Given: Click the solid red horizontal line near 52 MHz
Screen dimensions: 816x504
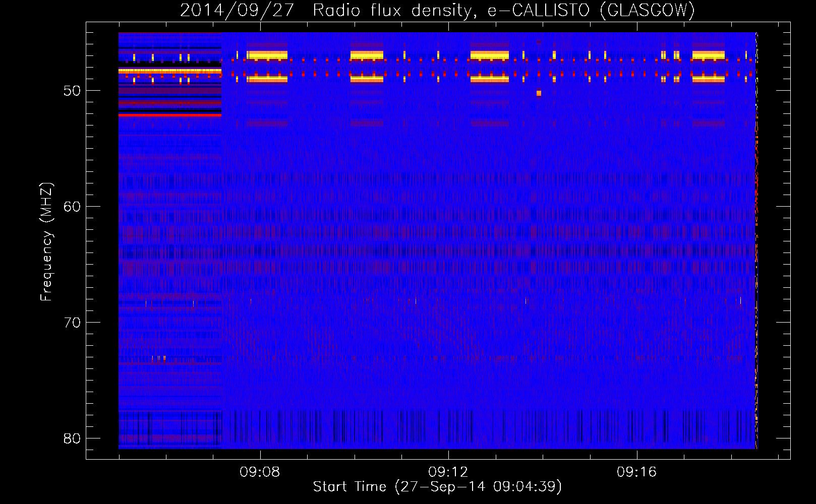Looking at the screenshot, I should point(170,115).
